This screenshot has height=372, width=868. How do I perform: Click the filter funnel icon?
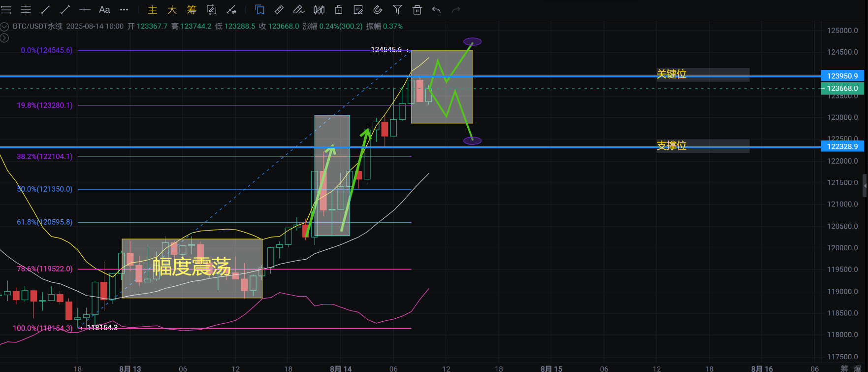(397, 9)
